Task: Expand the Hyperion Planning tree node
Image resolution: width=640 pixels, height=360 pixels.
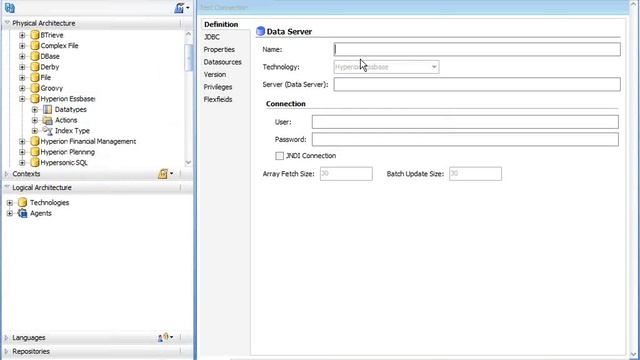Action: (x=22, y=152)
